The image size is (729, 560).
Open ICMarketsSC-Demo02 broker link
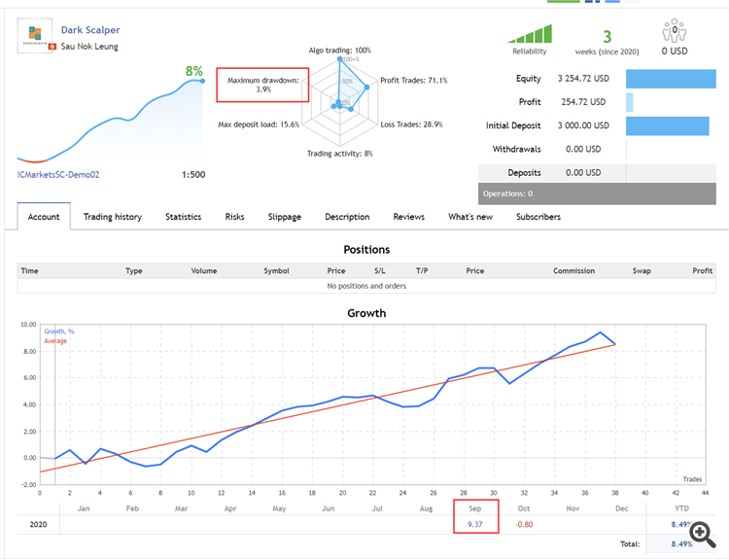(58, 175)
